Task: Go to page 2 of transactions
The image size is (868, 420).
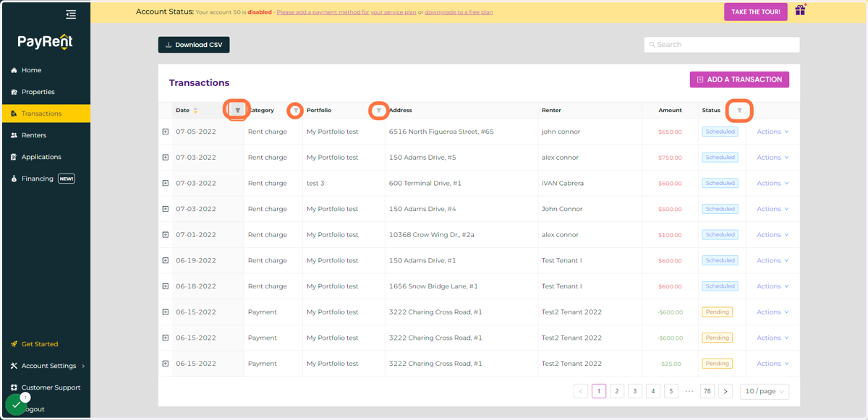Action: click(x=617, y=391)
